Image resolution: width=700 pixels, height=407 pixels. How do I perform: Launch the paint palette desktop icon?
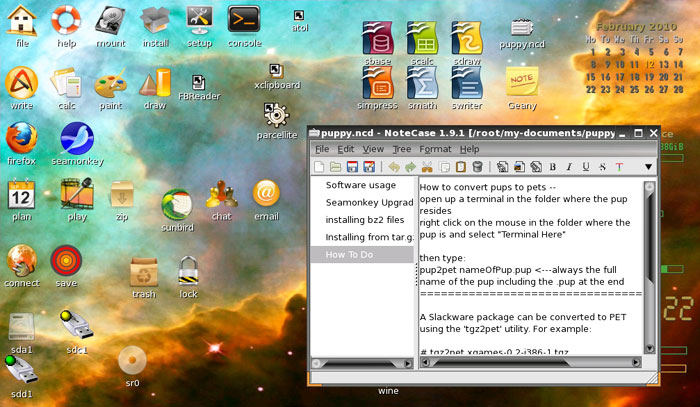click(110, 88)
